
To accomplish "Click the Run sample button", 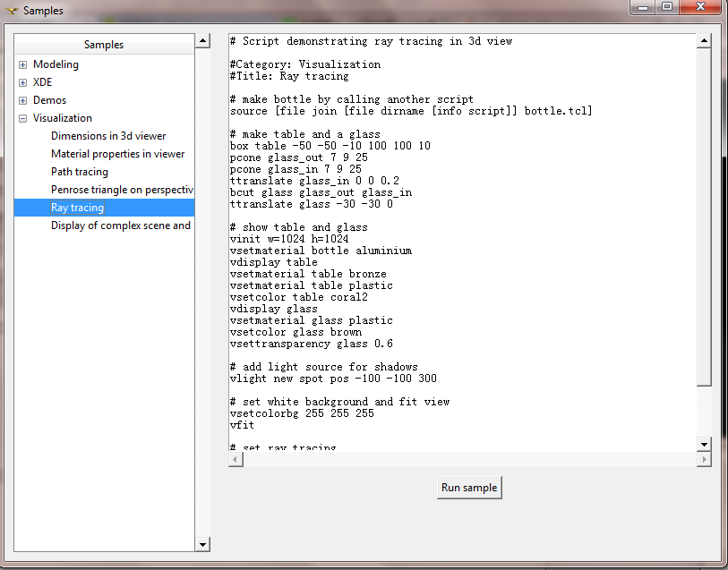I will tap(469, 488).
